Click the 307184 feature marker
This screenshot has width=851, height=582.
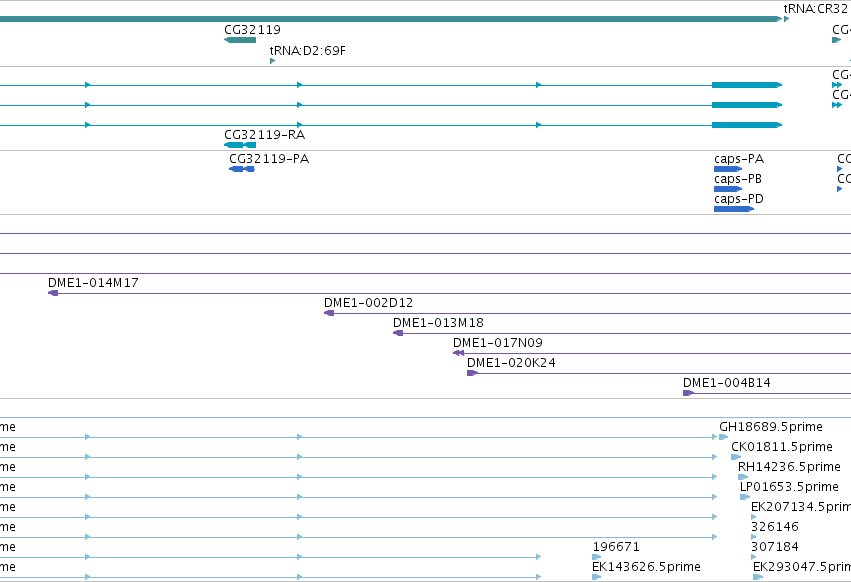coord(754,557)
